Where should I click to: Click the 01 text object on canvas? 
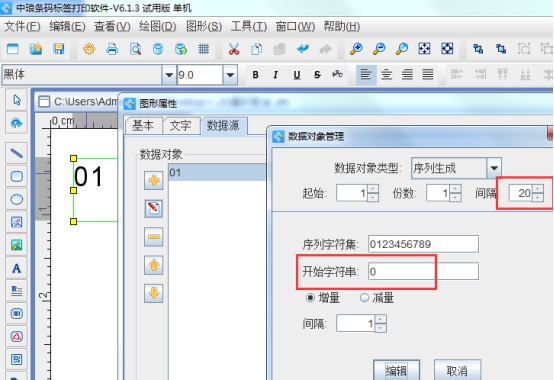coord(88,176)
